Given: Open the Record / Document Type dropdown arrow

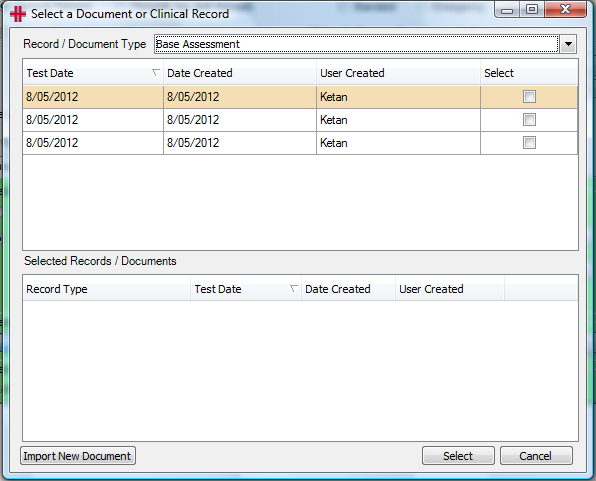Looking at the screenshot, I should tap(568, 44).
